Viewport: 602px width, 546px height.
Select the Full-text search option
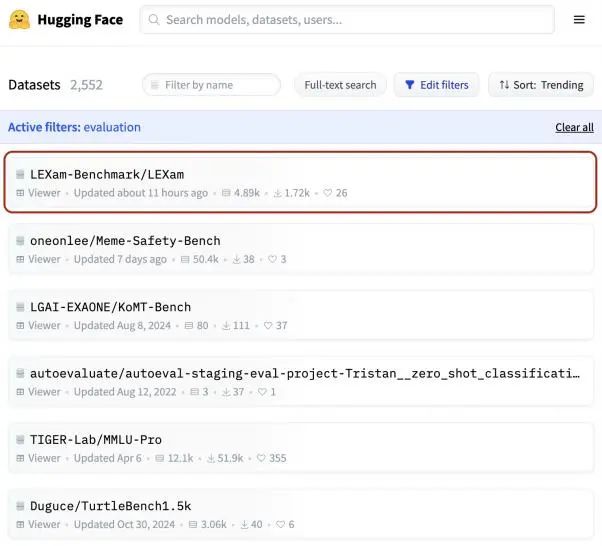tap(340, 85)
